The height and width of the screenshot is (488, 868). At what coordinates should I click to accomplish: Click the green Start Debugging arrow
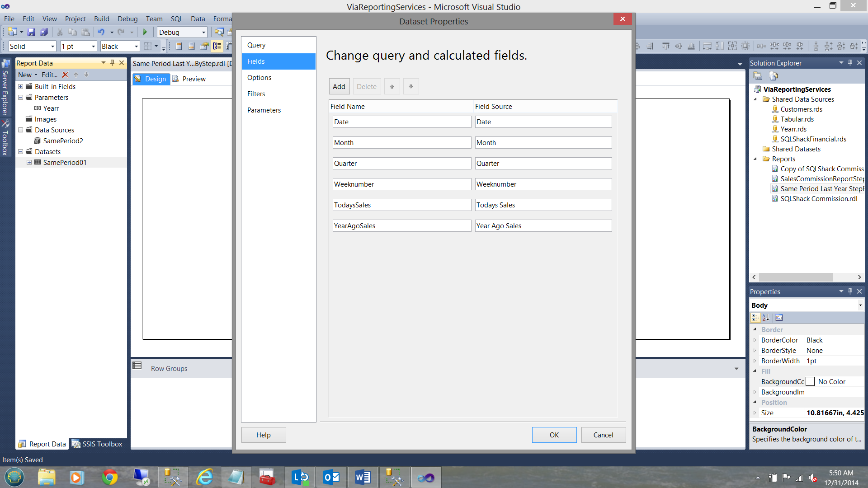(x=145, y=32)
